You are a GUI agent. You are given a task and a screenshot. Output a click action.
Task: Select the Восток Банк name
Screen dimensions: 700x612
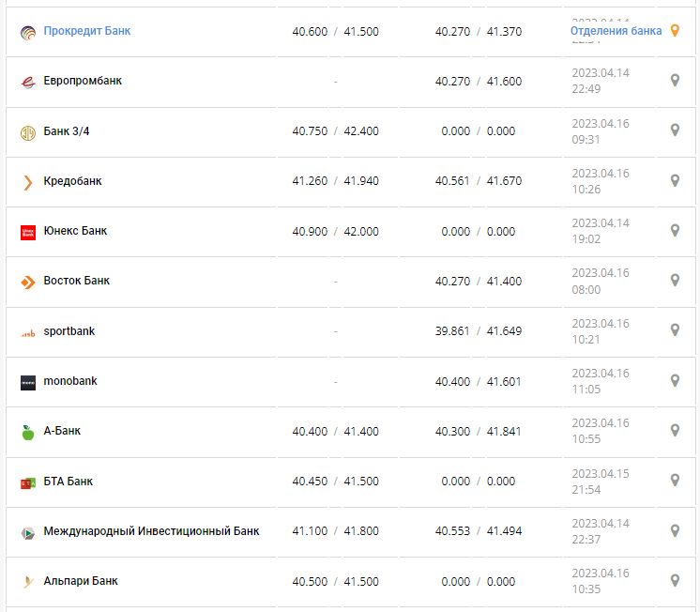(x=77, y=281)
